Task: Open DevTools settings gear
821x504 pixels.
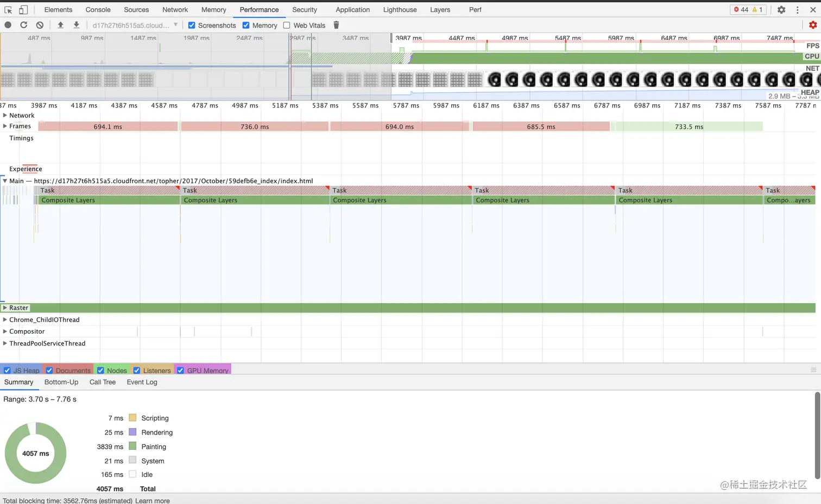Action: [781, 10]
